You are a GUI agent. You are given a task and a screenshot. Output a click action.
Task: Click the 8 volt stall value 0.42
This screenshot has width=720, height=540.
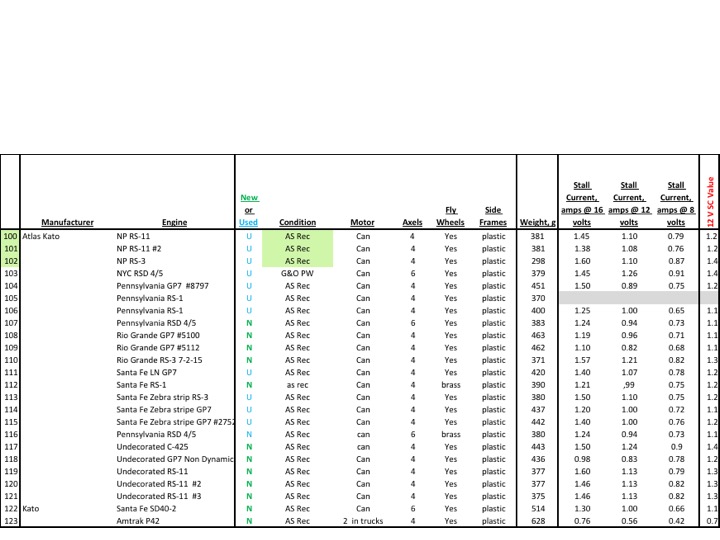point(676,521)
